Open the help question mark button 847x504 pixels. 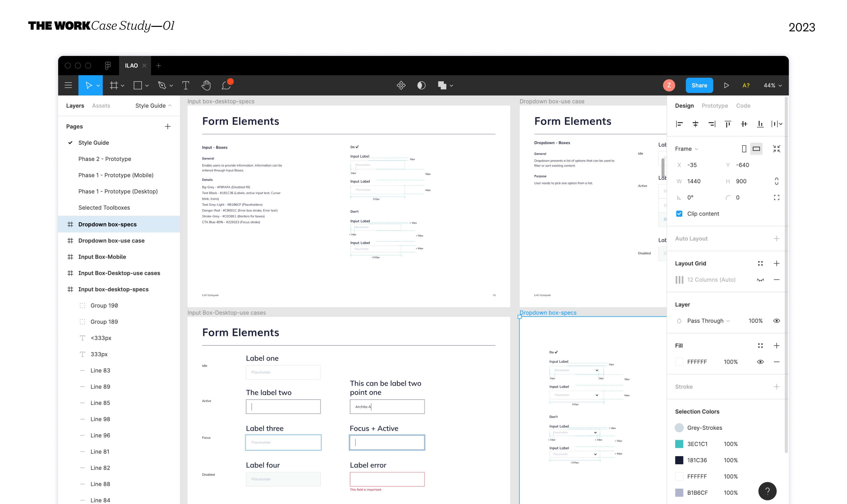point(767,491)
